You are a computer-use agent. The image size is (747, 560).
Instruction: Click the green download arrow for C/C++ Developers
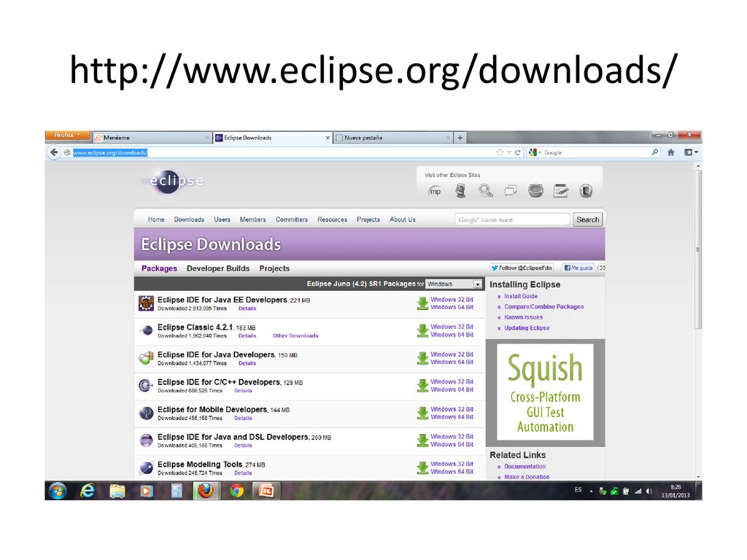422,385
